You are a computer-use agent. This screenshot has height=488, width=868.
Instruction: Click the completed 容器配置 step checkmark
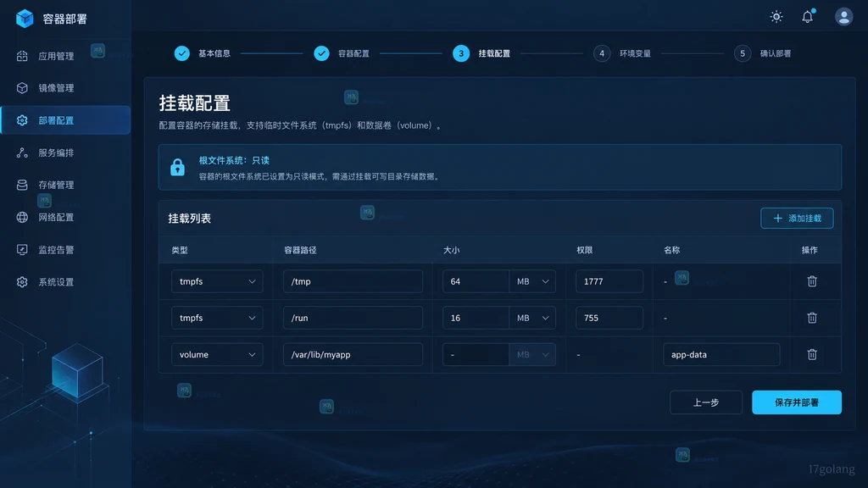[321, 53]
